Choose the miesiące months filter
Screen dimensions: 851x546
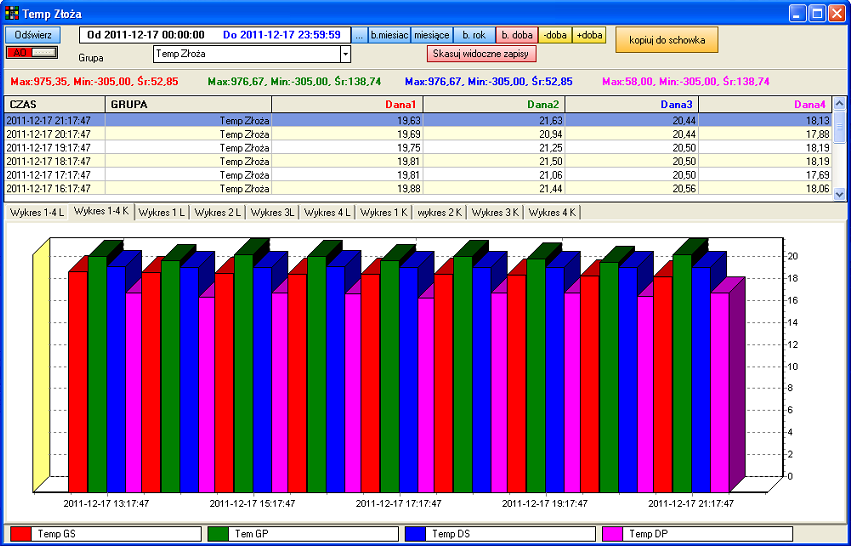431,35
